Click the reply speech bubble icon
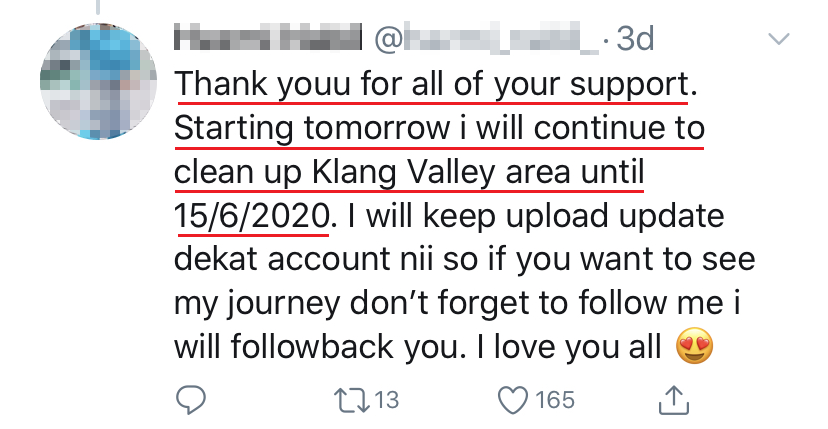The image size is (828, 429). tap(189, 400)
